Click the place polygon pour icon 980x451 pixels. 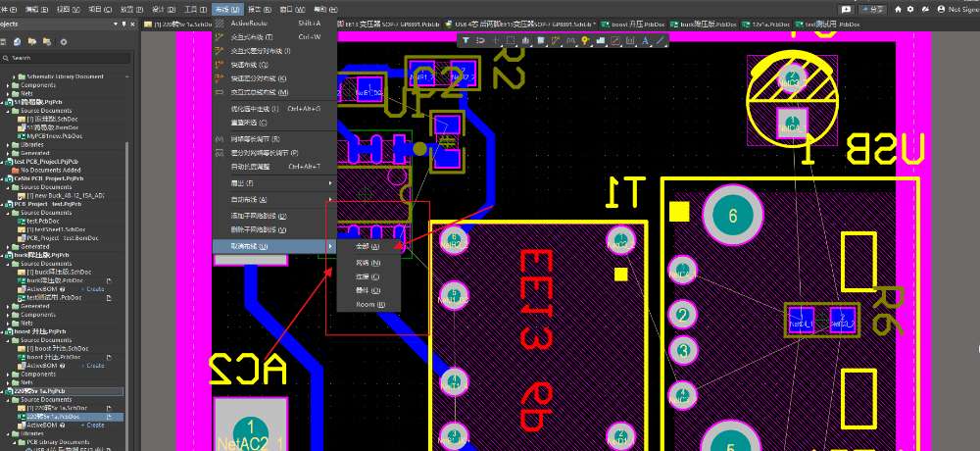pos(600,40)
